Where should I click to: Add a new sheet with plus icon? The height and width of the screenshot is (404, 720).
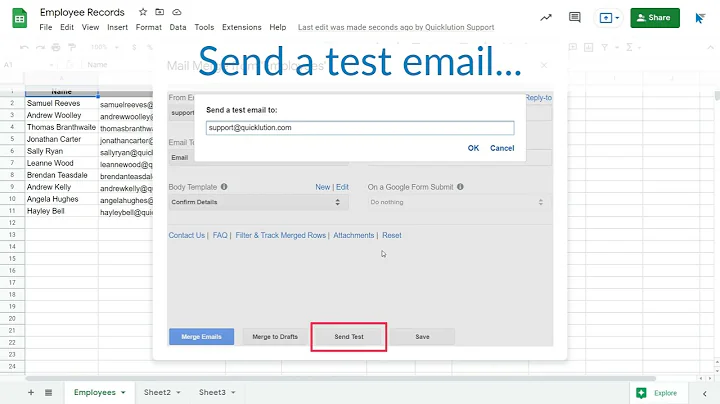(x=31, y=393)
